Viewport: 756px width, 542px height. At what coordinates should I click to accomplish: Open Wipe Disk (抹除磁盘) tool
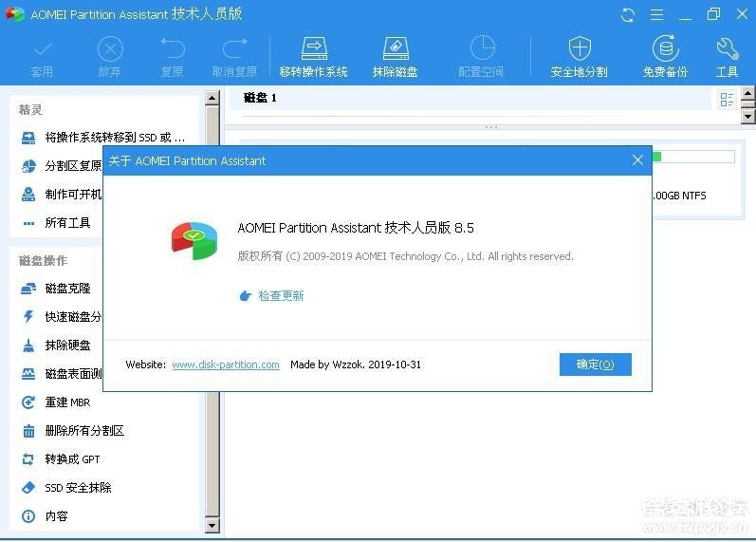(x=395, y=56)
